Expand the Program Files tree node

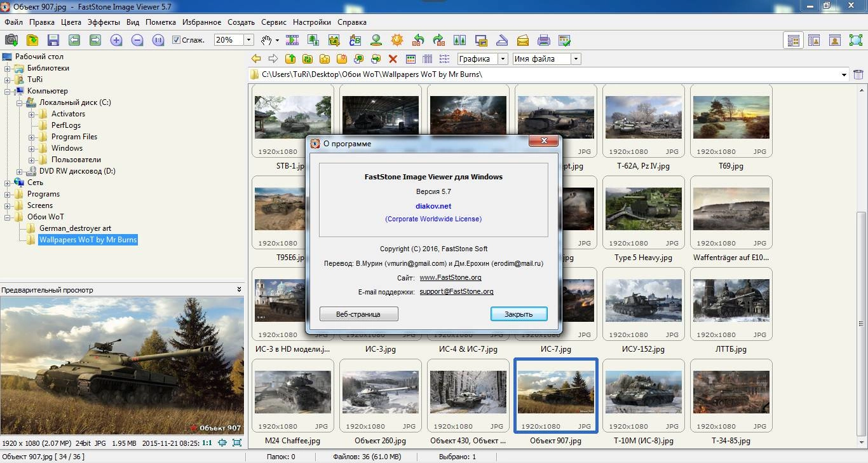click(x=31, y=137)
